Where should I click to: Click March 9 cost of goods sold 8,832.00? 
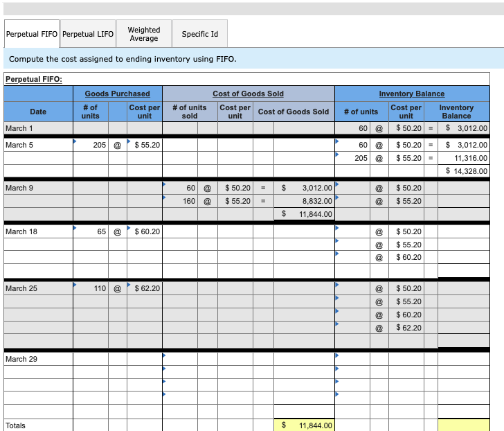tap(304, 201)
